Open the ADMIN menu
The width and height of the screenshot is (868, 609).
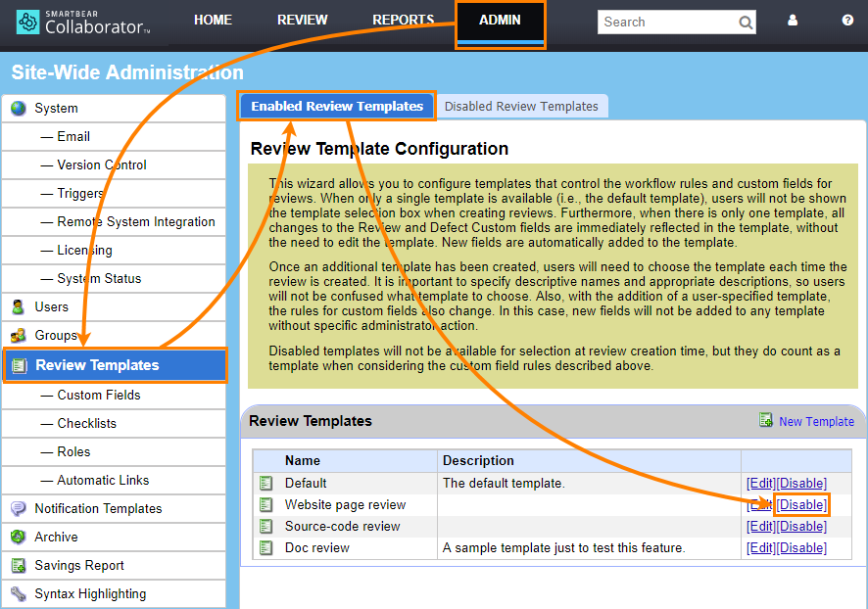tap(500, 20)
